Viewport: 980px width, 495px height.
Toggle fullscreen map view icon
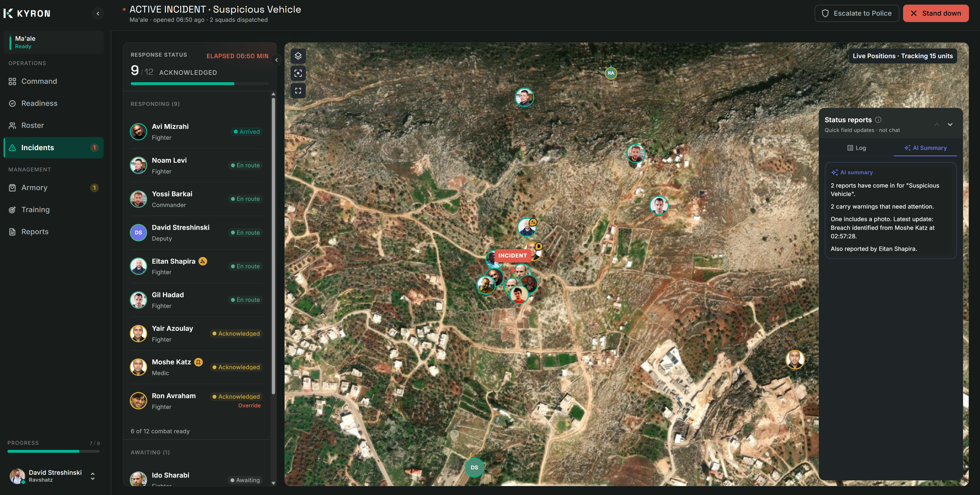298,91
